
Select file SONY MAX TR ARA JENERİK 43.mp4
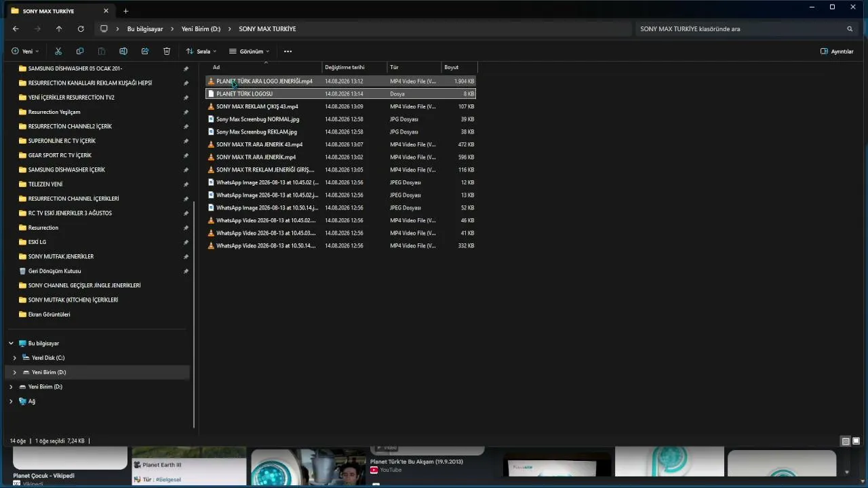(341, 144)
